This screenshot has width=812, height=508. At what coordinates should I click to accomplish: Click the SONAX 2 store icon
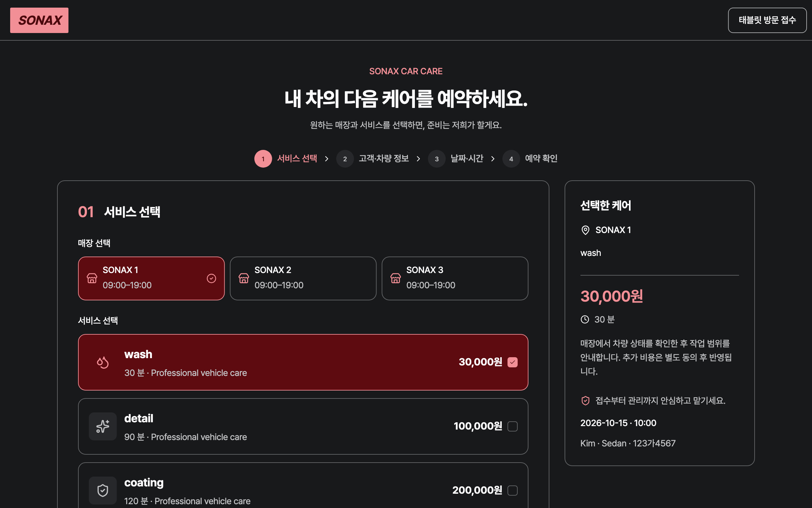(244, 278)
